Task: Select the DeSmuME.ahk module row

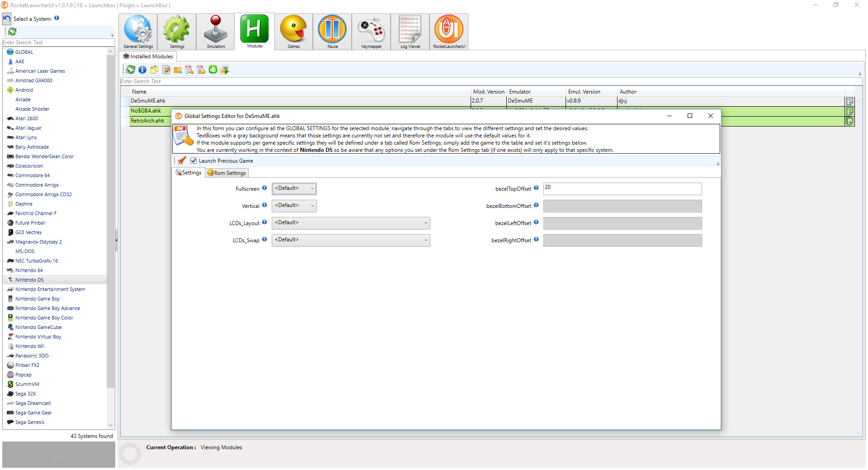Action: click(x=487, y=101)
